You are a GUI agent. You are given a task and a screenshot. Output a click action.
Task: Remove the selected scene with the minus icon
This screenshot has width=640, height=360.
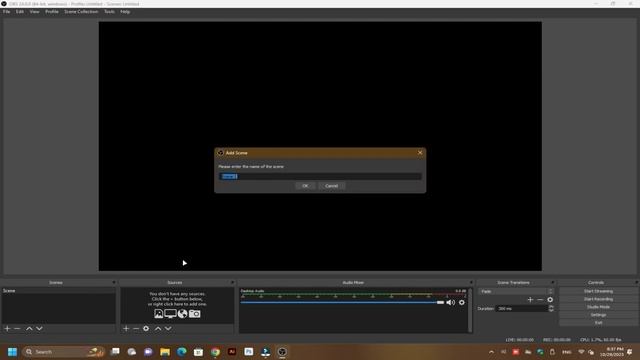[x=17, y=328]
